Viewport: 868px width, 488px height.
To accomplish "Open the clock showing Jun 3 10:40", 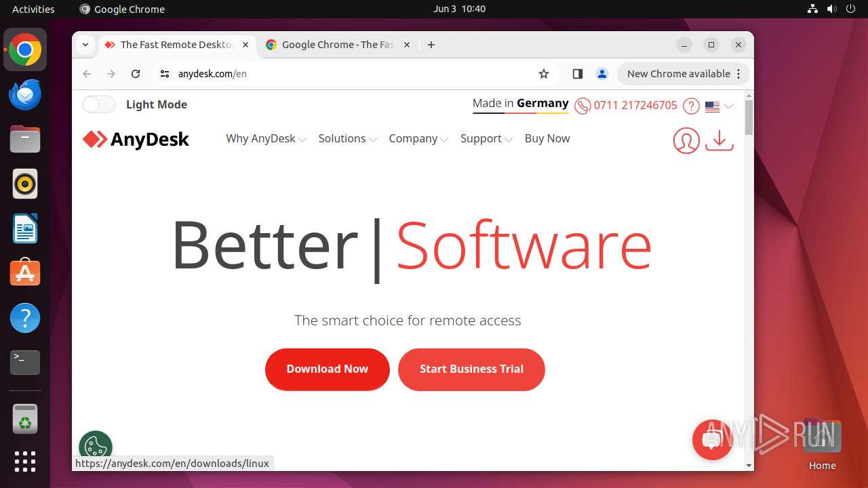I will 459,9.
